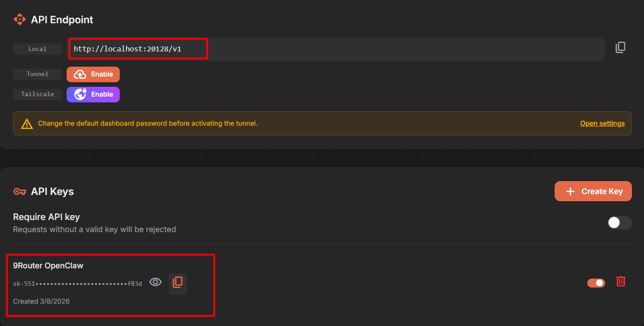Click the localhost endpoint URL field
The width and height of the screenshot is (644, 326).
click(336, 49)
